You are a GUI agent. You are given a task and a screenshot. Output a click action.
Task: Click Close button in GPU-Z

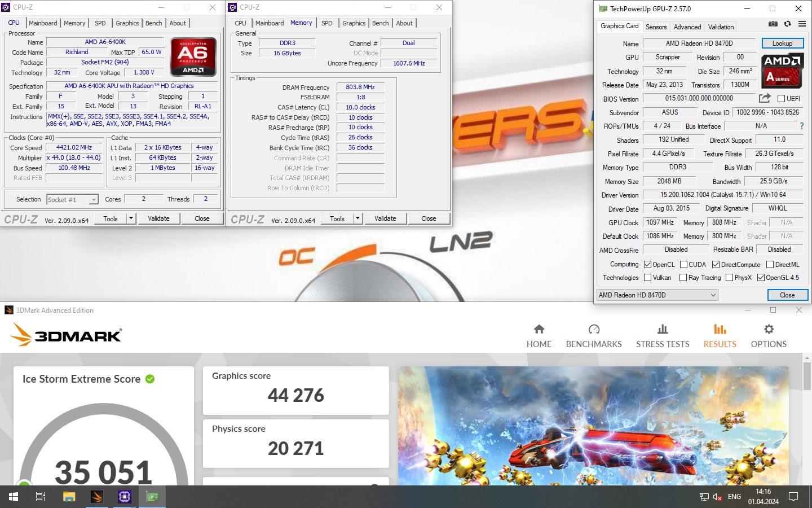point(787,295)
